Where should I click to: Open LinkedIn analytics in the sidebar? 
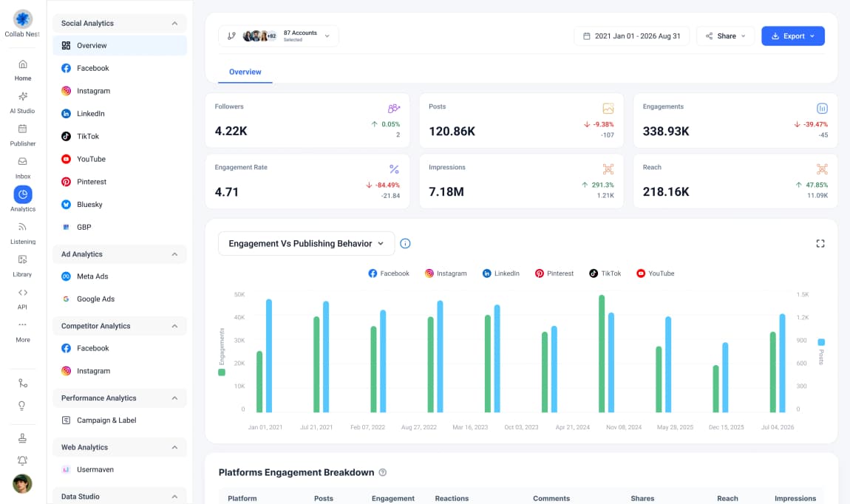[120, 114]
